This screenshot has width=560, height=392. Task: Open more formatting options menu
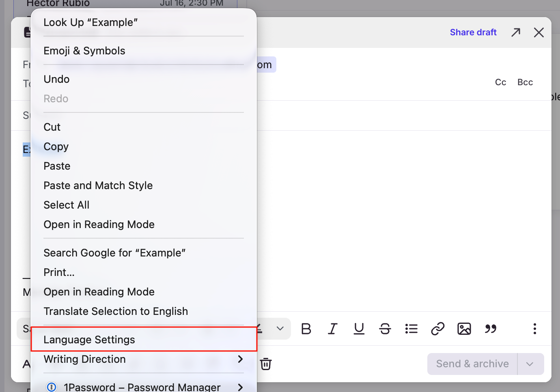(535, 329)
